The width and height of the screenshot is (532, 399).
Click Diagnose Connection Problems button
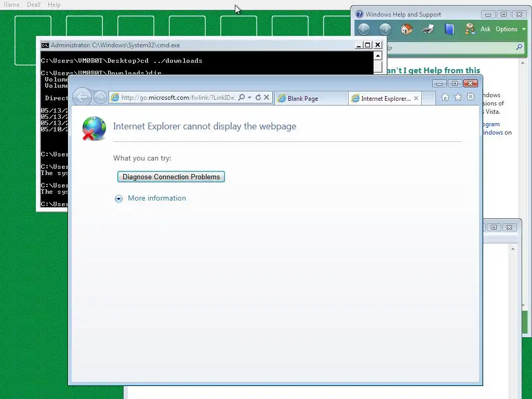171,177
